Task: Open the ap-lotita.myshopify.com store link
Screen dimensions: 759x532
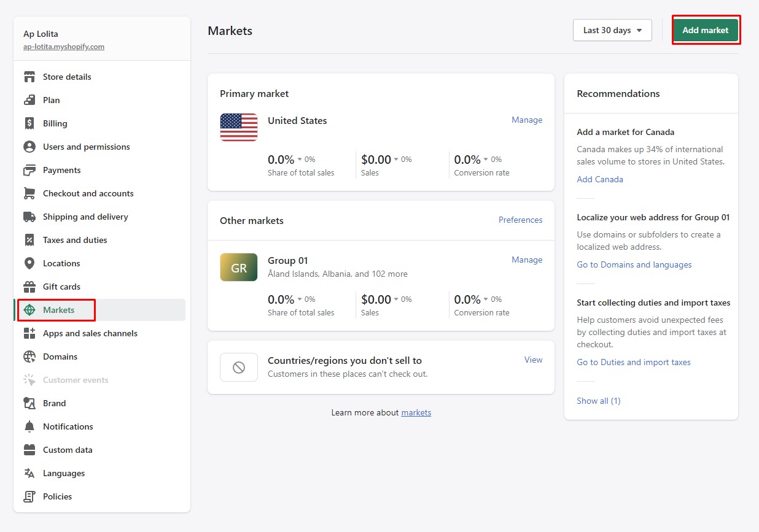Action: click(x=64, y=47)
